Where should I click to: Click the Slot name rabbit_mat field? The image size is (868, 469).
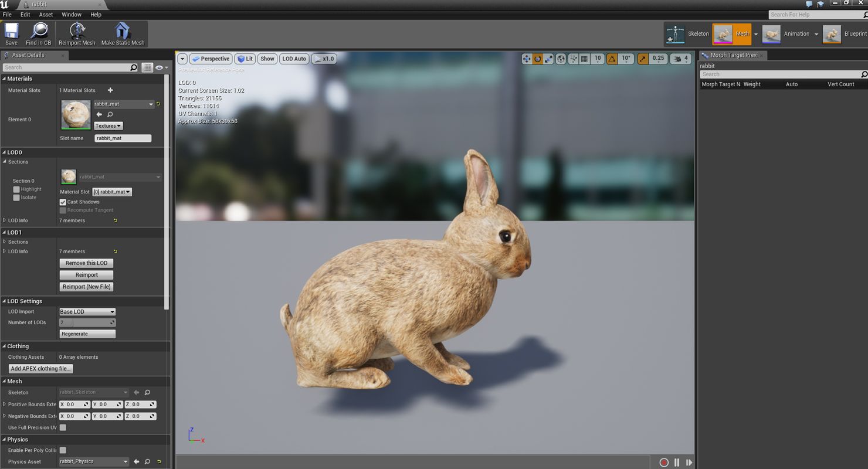click(123, 138)
